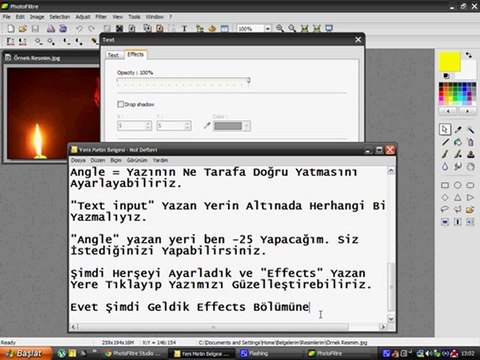Click the Full screen monitor icon
The width and height of the screenshot is (480, 360).
(329, 28)
